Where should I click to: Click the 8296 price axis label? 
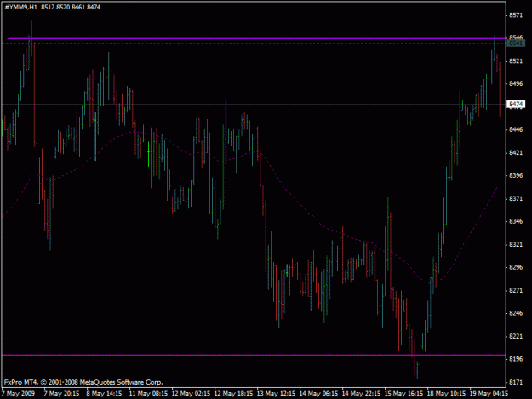(516, 267)
